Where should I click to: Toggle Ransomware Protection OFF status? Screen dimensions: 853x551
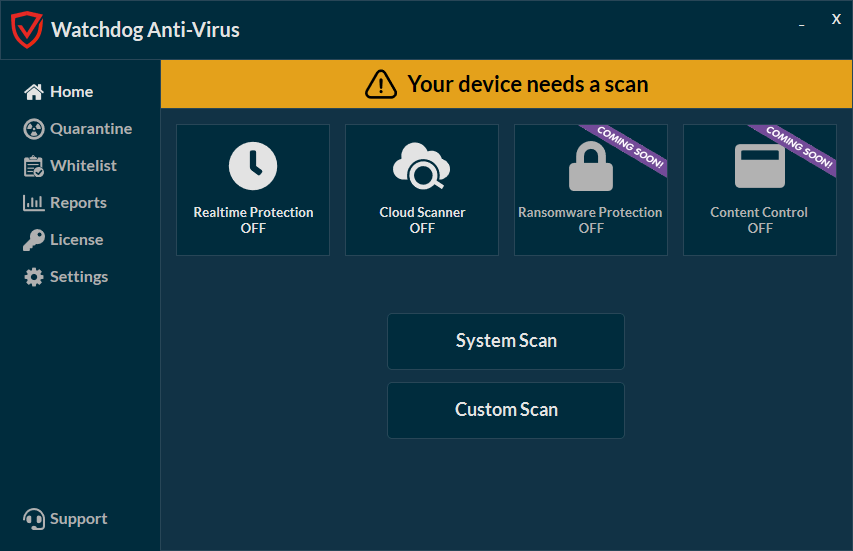(591, 228)
